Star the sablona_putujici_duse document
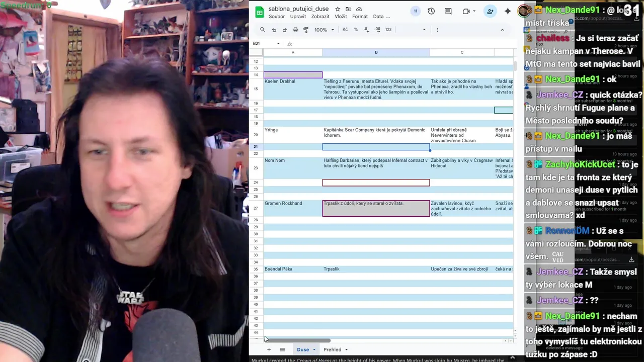This screenshot has width=644, height=362. pos(338,9)
